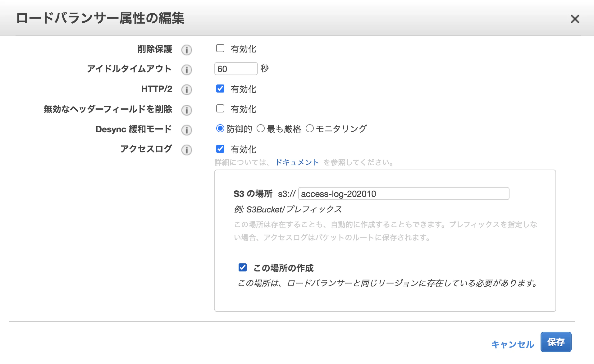594x364 pixels.
Task: Show info for Desync 緩和モード
Action: click(187, 130)
